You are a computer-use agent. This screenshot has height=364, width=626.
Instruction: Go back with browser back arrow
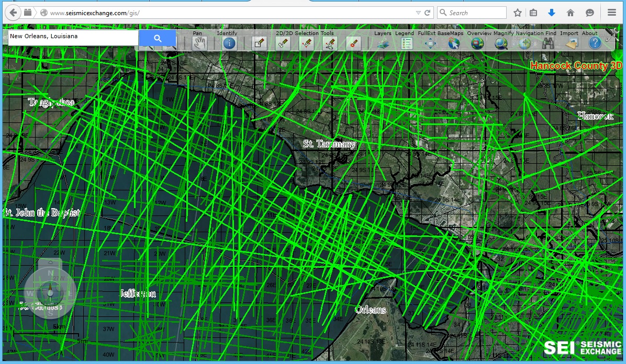pos(13,13)
